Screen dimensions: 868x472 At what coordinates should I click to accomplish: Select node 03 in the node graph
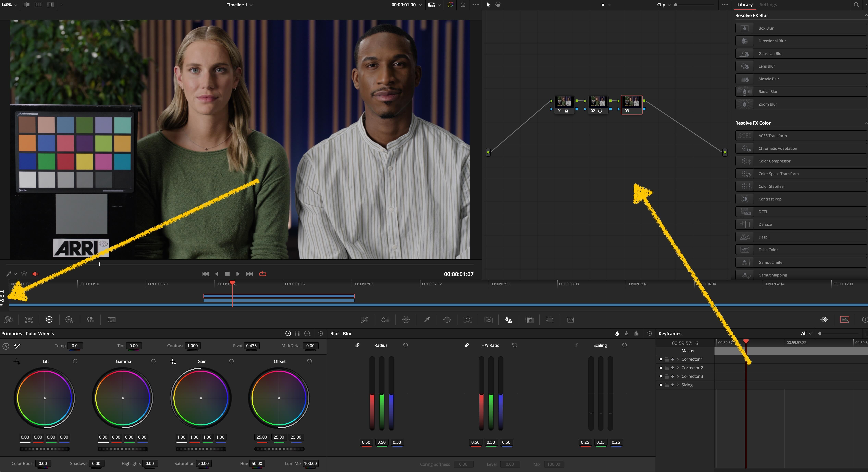(x=631, y=105)
